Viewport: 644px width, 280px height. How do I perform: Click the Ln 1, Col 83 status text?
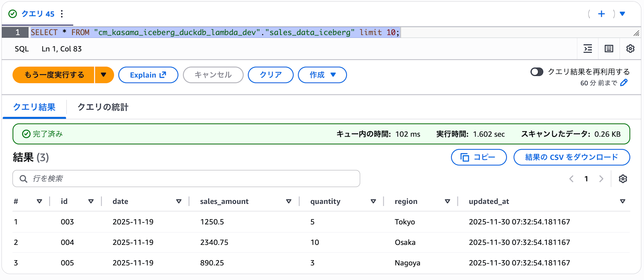tap(62, 49)
